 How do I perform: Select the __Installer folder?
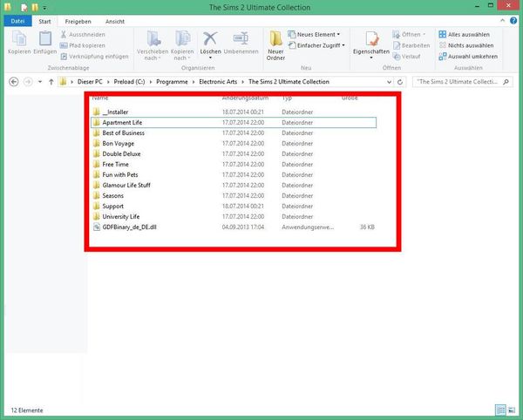tap(234, 112)
